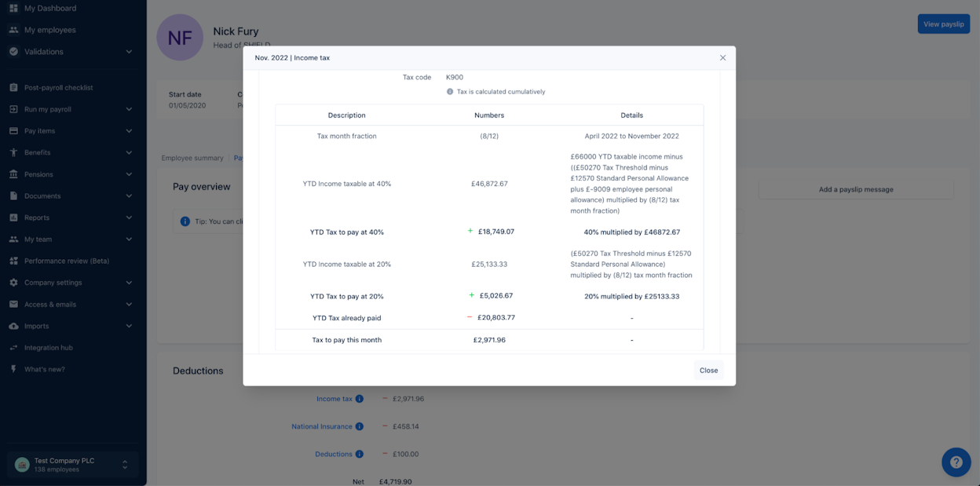The width and height of the screenshot is (980, 486).
Task: Click the Documents file icon
Action: click(13, 196)
